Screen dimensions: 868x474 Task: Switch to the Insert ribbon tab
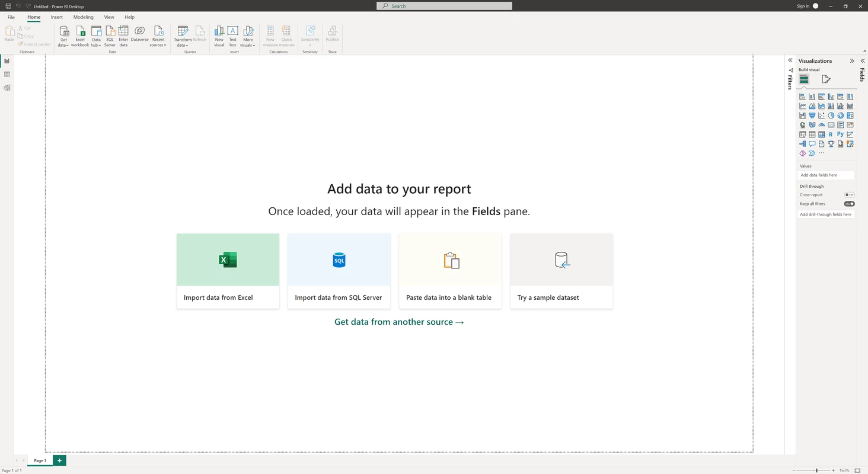pyautogui.click(x=57, y=17)
